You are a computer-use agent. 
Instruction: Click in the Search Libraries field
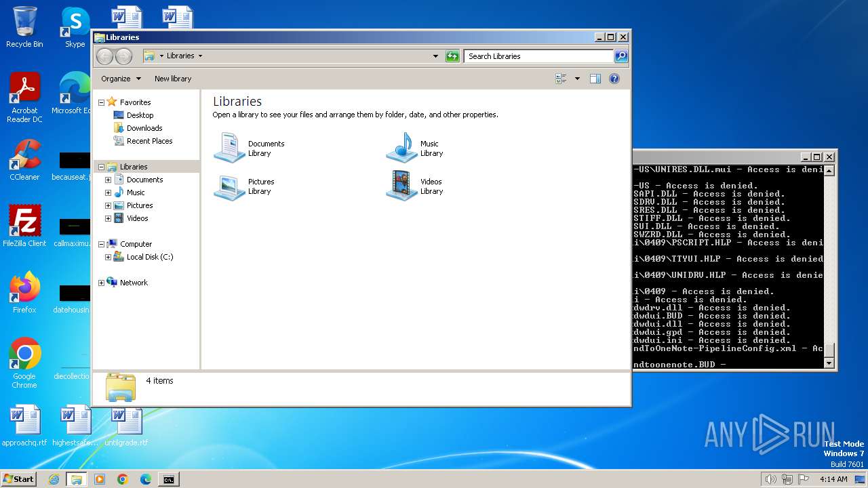[x=539, y=56]
